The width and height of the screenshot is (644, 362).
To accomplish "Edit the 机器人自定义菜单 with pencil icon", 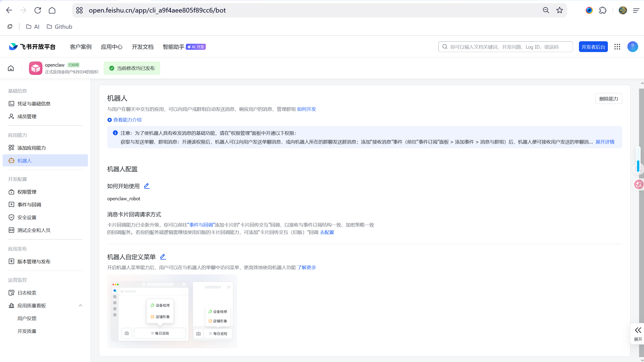I will [163, 257].
